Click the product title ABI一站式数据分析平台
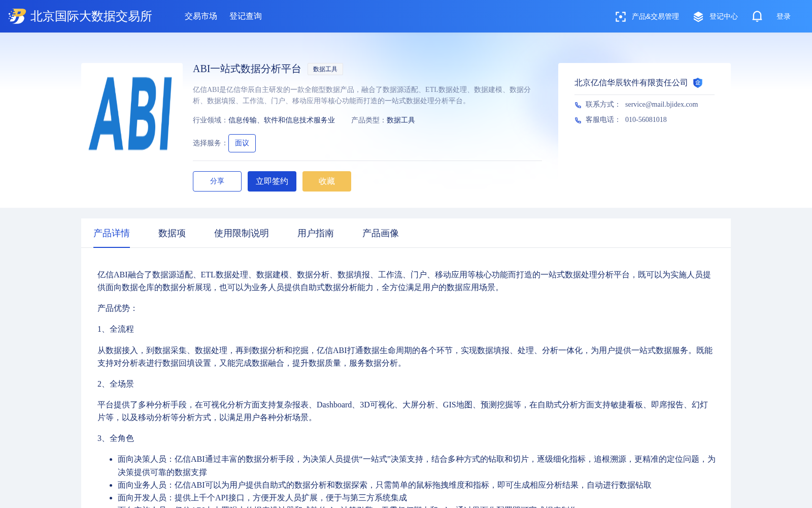This screenshot has height=508, width=812. click(x=247, y=69)
